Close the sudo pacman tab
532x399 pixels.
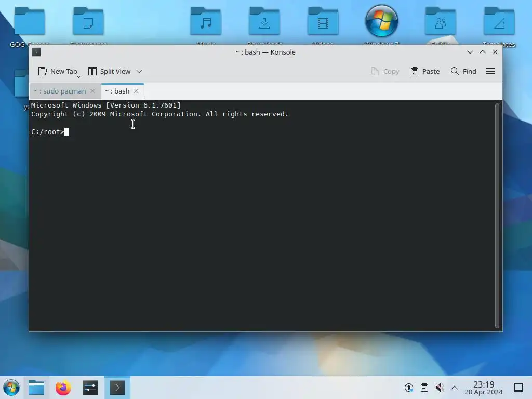[92, 91]
